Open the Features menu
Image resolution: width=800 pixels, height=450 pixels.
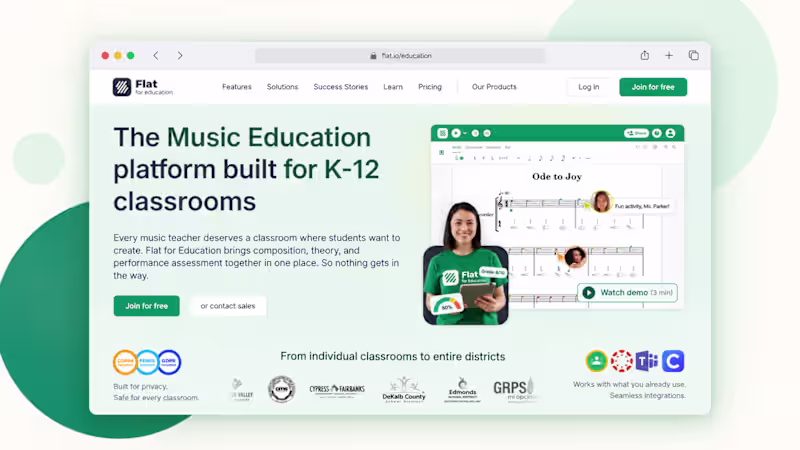pos(237,87)
